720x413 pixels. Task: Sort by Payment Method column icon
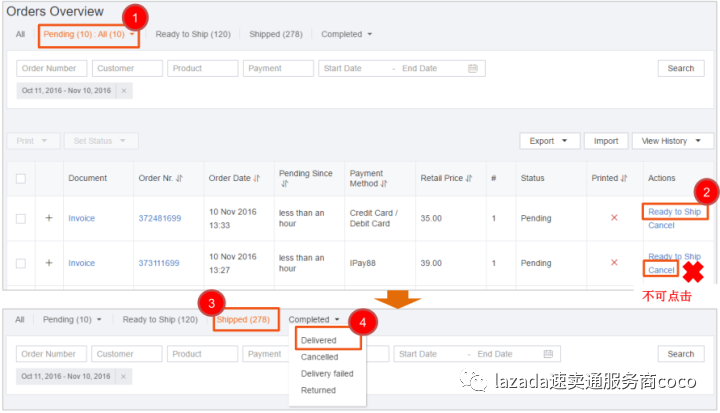coord(383,184)
